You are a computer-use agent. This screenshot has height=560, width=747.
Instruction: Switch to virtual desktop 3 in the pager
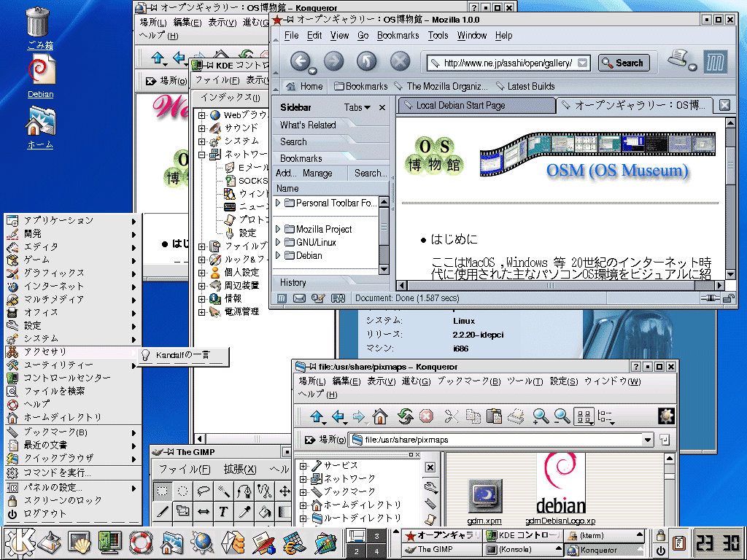tap(376, 536)
